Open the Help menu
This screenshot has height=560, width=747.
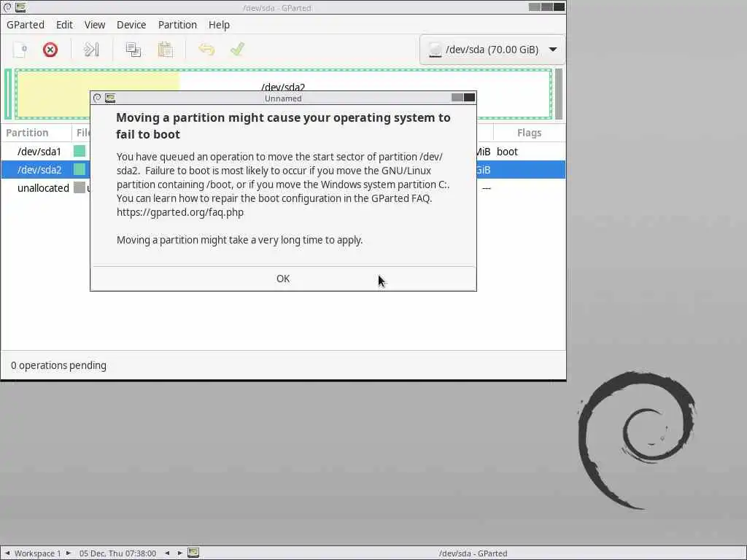[219, 25]
